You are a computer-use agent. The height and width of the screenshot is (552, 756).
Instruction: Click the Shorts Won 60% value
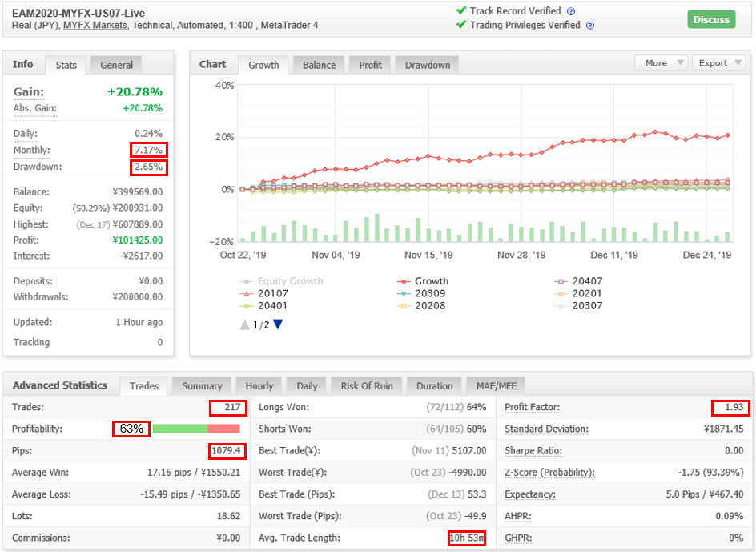(477, 429)
